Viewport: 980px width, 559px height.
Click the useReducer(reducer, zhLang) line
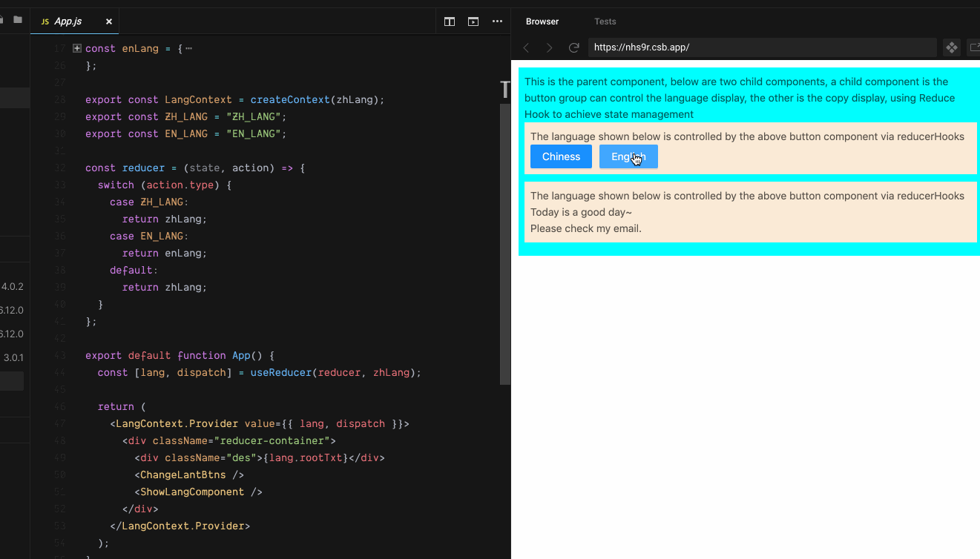click(260, 372)
